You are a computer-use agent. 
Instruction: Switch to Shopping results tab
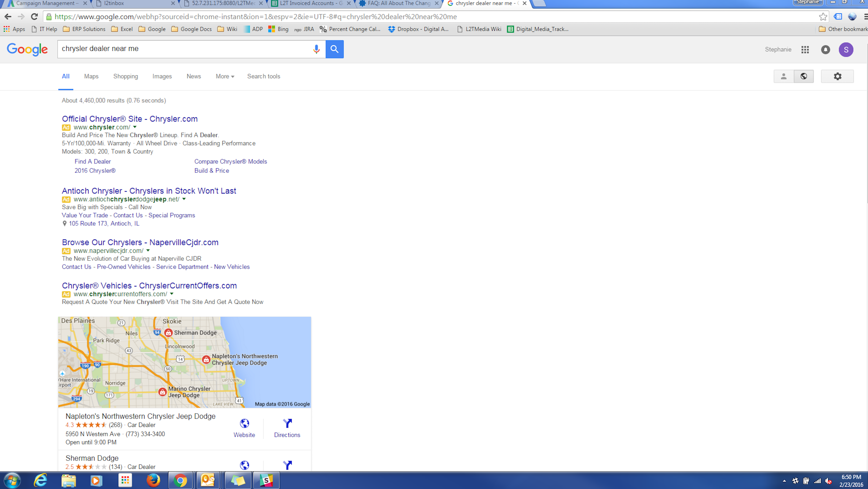pyautogui.click(x=126, y=76)
